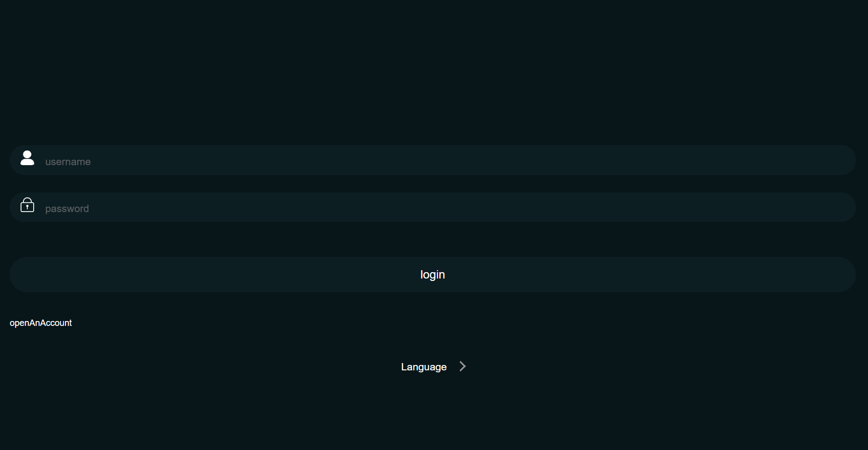Click the padlock icon
Screen dimensions: 868x450
(27, 205)
